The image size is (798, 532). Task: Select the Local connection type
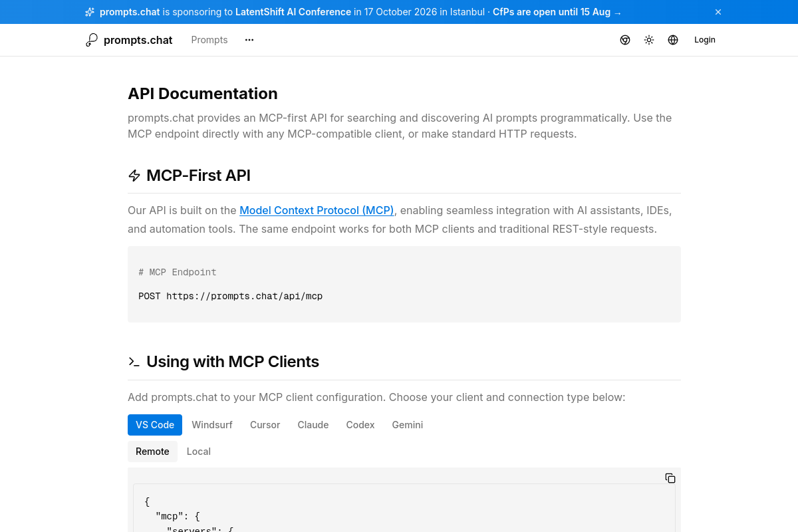[x=199, y=452]
